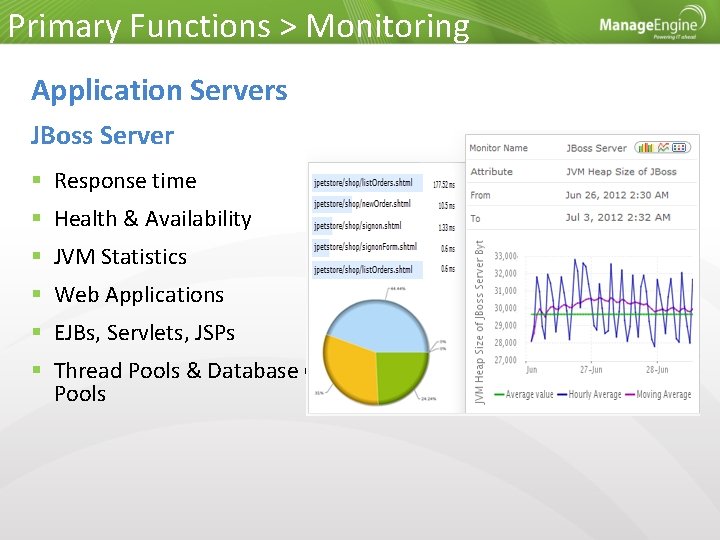Click 'JVM Heap Size of JBoss' attribute value

click(x=621, y=172)
